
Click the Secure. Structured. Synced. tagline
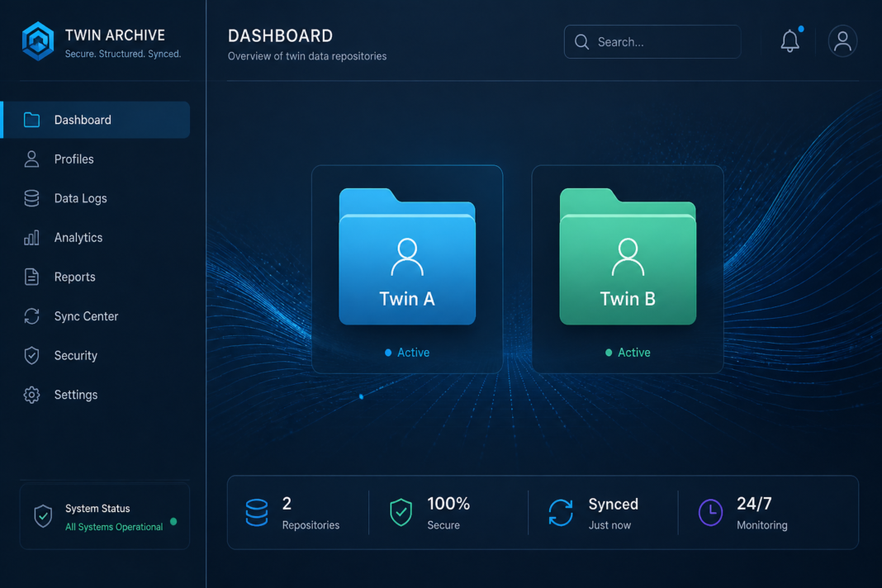click(x=122, y=54)
